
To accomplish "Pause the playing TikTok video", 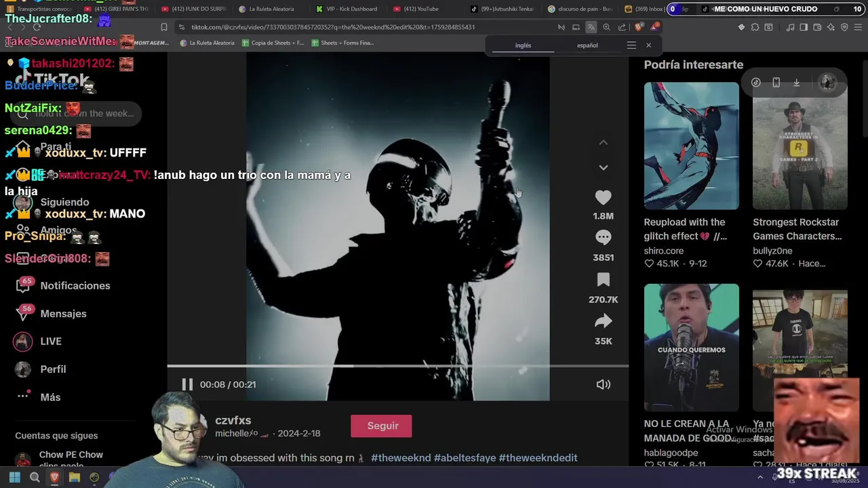I will pyautogui.click(x=187, y=384).
